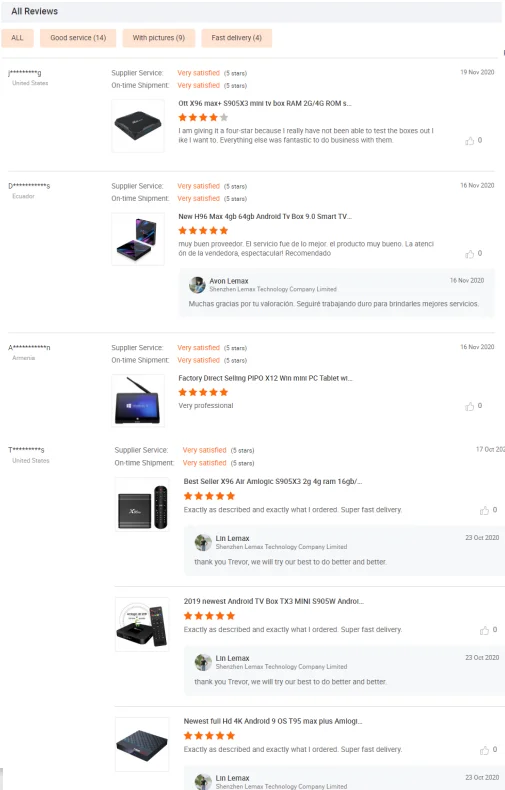Open the Ott X96 max+ S905X3 product title
The image size is (505, 790).
point(265,103)
